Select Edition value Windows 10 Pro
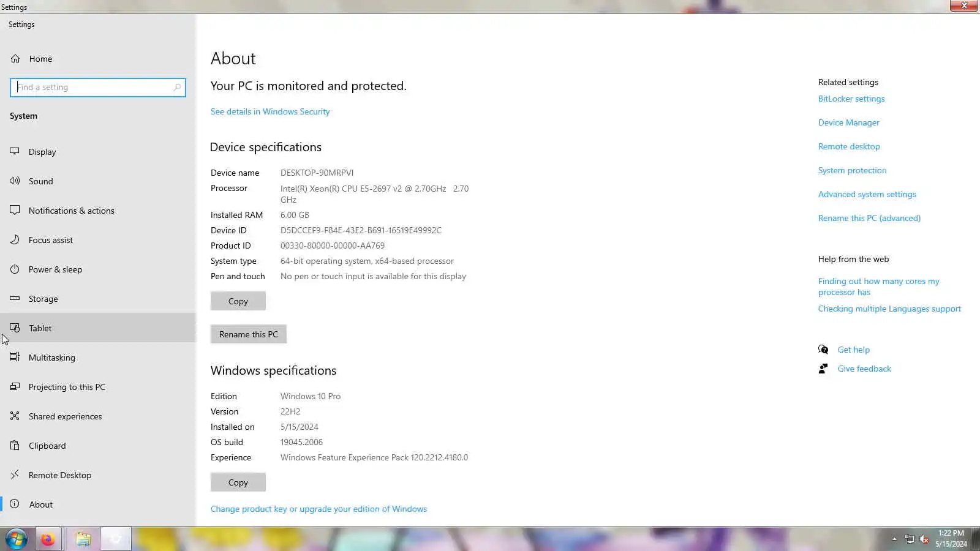 coord(311,396)
